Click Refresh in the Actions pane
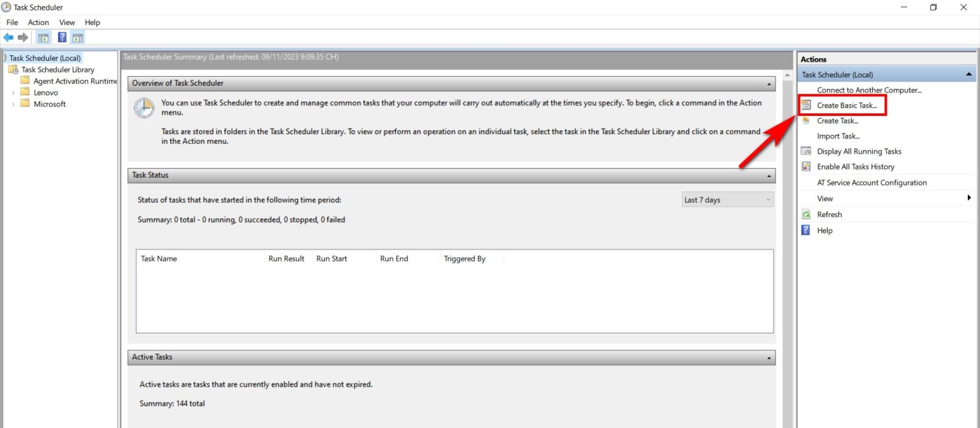The width and height of the screenshot is (980, 428). (x=829, y=214)
